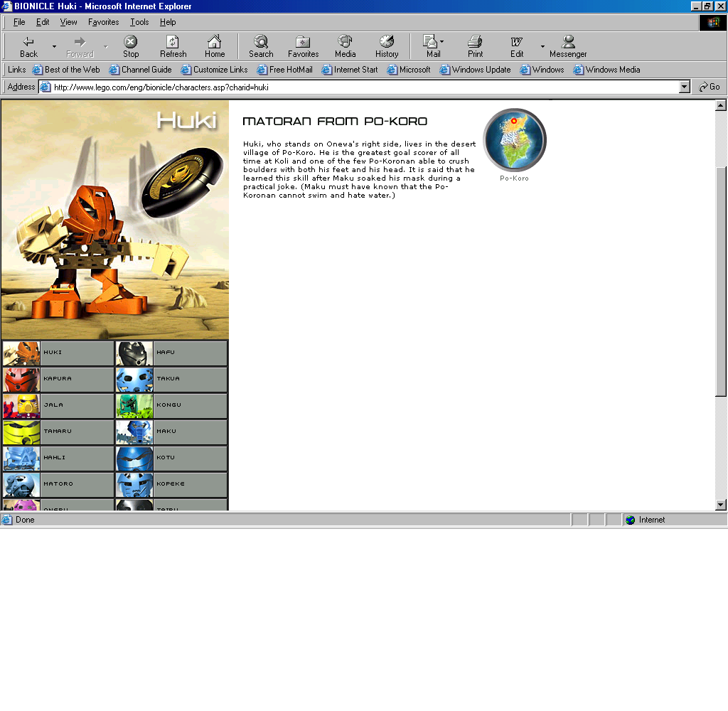The image size is (728, 711).
Task: Open the Free HotMail link
Action: coord(284,70)
